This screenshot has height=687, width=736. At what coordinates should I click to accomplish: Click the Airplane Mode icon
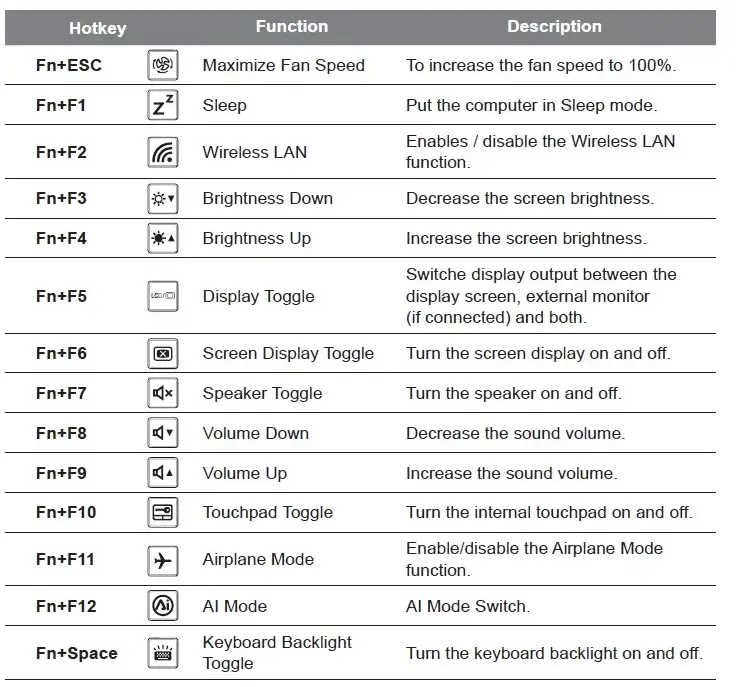point(162,559)
